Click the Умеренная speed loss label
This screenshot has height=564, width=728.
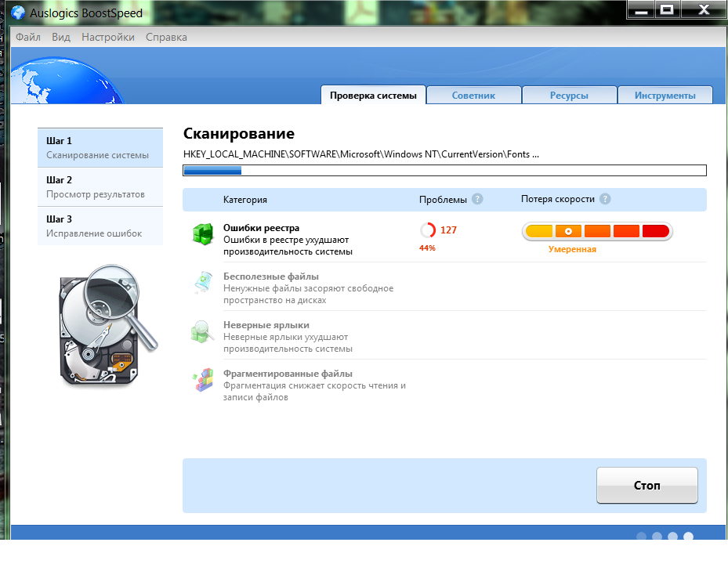(x=572, y=249)
